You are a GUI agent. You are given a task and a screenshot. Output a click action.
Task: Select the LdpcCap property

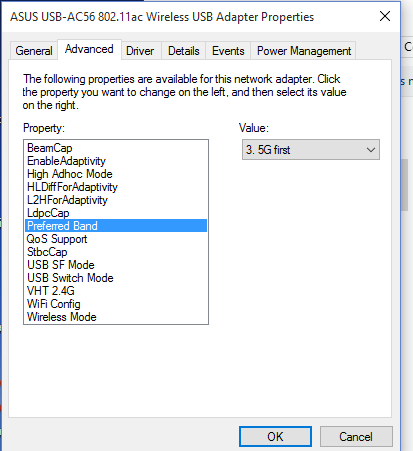click(x=48, y=213)
